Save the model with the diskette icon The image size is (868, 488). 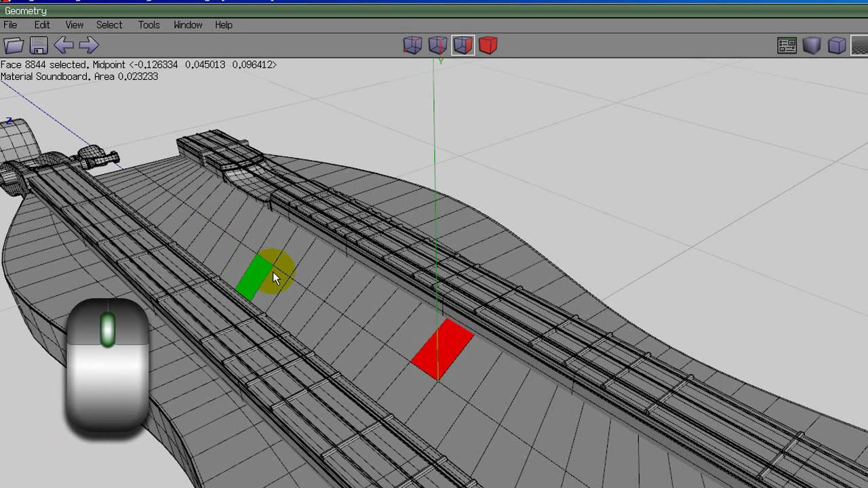pyautogui.click(x=39, y=45)
